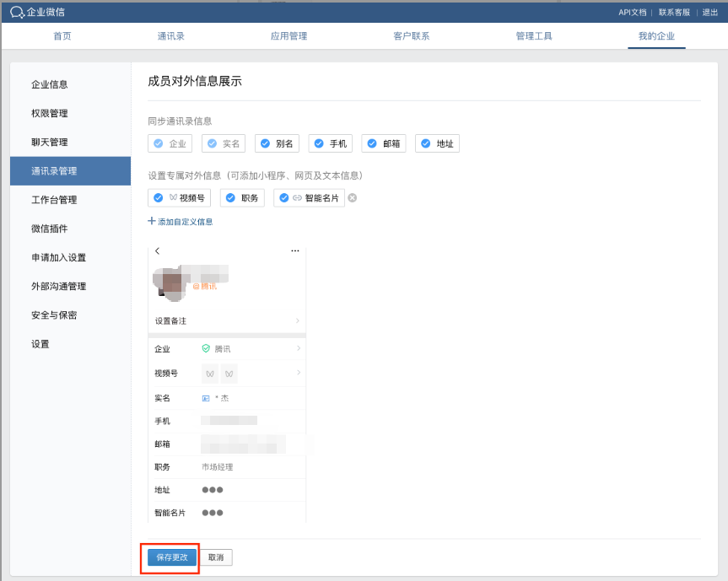
Task: Click the ID card icon beside 实名
Action: pos(206,398)
